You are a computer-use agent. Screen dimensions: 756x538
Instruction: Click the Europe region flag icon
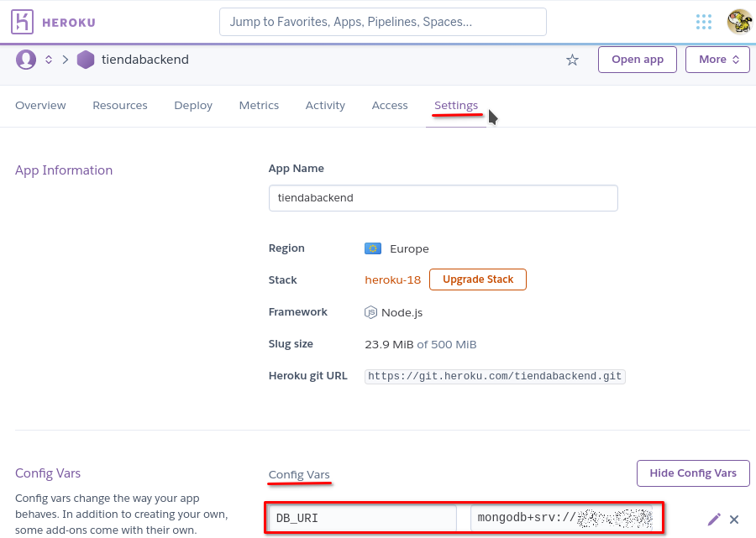coord(373,248)
